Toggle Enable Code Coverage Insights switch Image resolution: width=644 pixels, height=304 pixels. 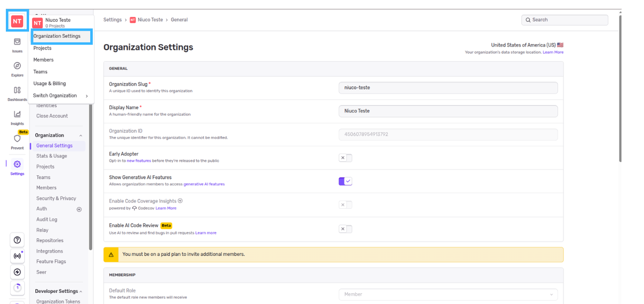click(x=345, y=204)
